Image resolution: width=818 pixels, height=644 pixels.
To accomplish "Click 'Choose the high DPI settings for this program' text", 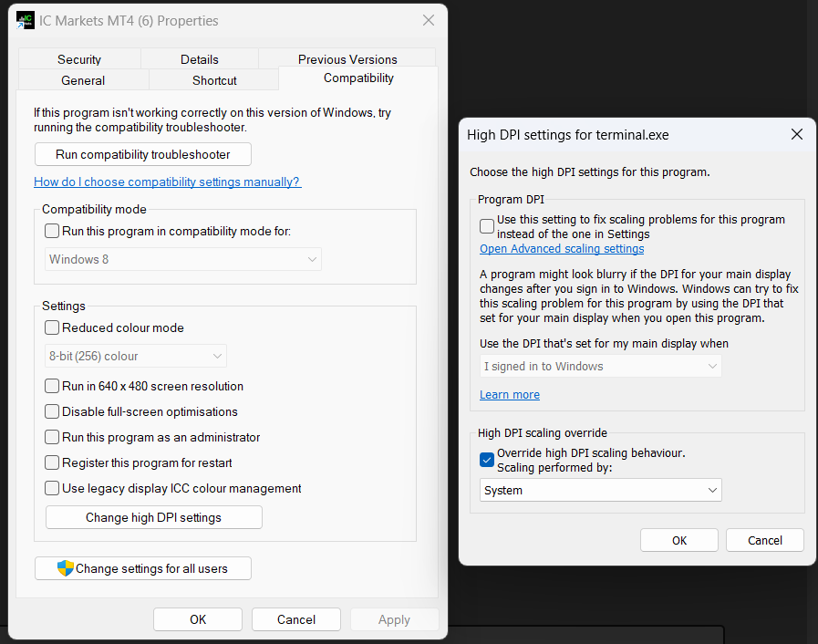I will click(589, 172).
